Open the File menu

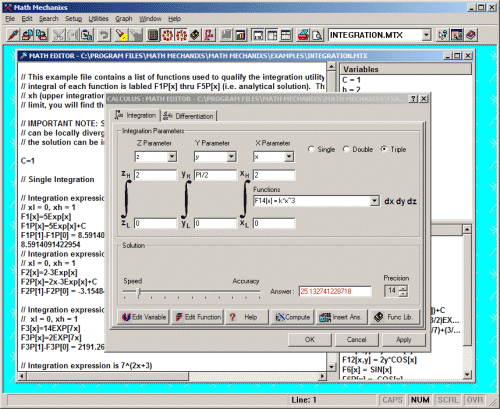10,19
